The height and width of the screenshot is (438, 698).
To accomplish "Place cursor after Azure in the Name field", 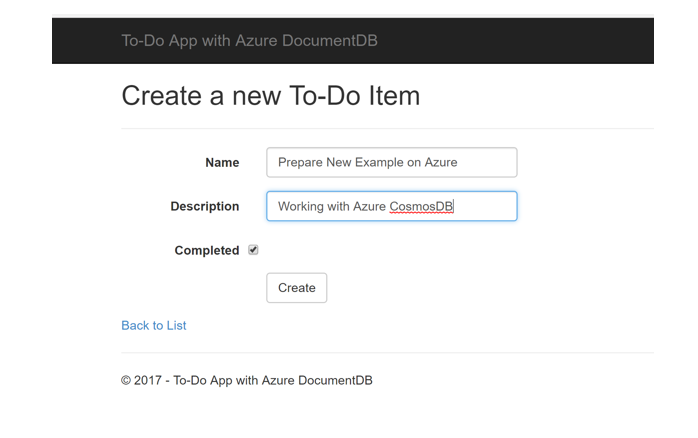I will 458,162.
